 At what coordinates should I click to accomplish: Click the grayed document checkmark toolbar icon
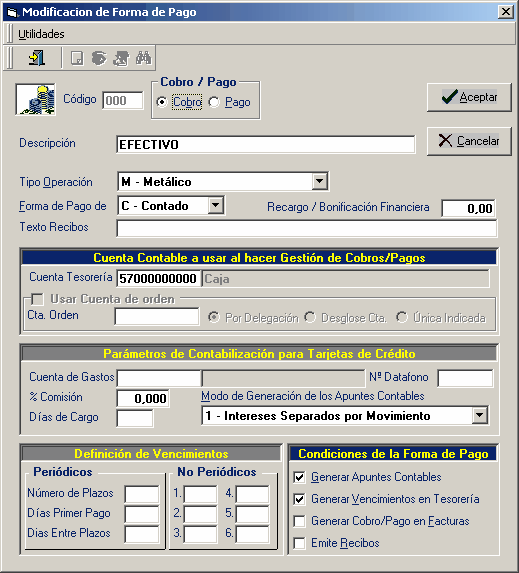tap(77, 58)
